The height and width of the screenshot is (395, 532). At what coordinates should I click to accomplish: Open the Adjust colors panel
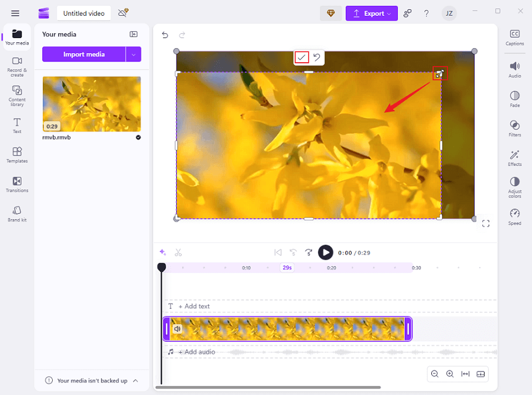click(514, 188)
